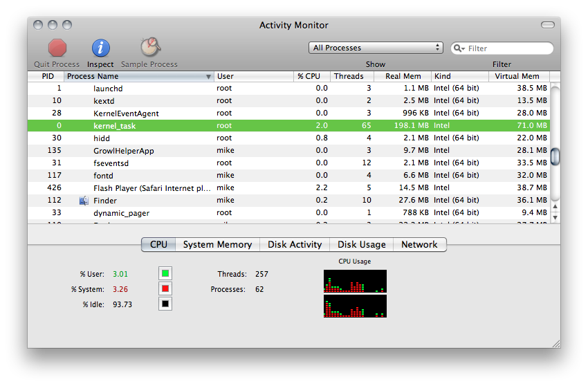The width and height of the screenshot is (588, 386).
Task: Select the Flash Player process row
Action: point(288,187)
